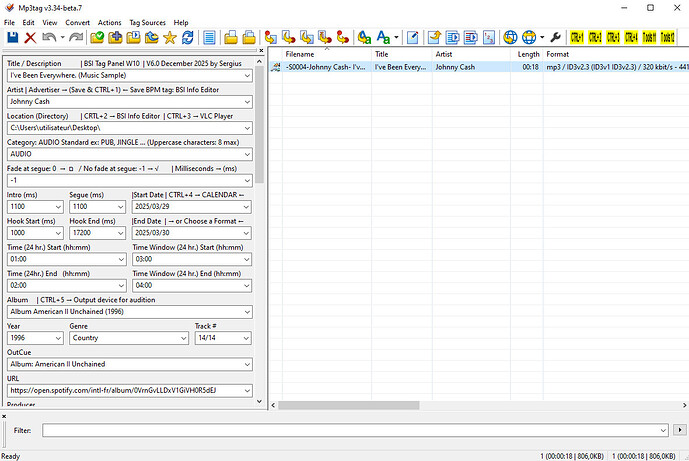
Task: Click the yellow CTRL+1 tool button
Action: (x=577, y=38)
